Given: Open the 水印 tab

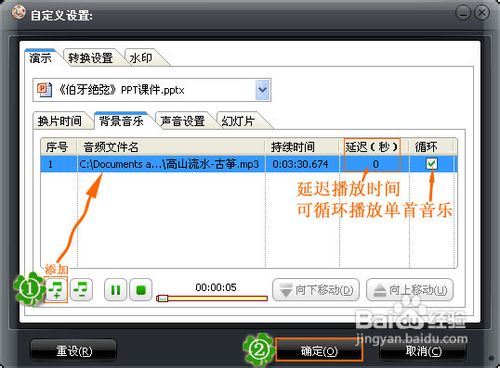Looking at the screenshot, I should (x=141, y=58).
